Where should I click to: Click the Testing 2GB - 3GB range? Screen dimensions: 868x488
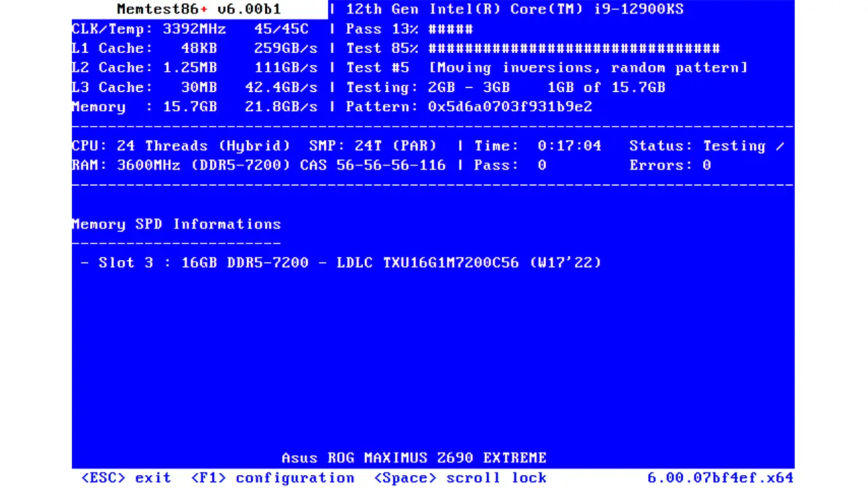[x=428, y=87]
